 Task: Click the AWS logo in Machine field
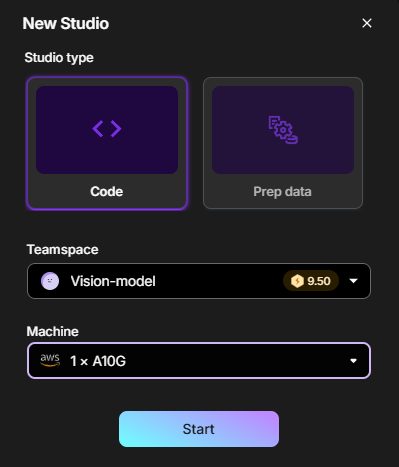pos(50,360)
